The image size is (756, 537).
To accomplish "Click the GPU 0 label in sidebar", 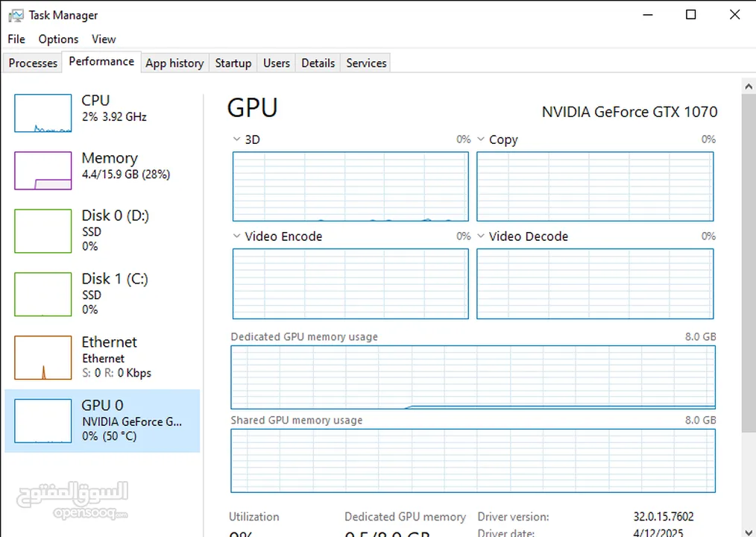I will coord(102,405).
